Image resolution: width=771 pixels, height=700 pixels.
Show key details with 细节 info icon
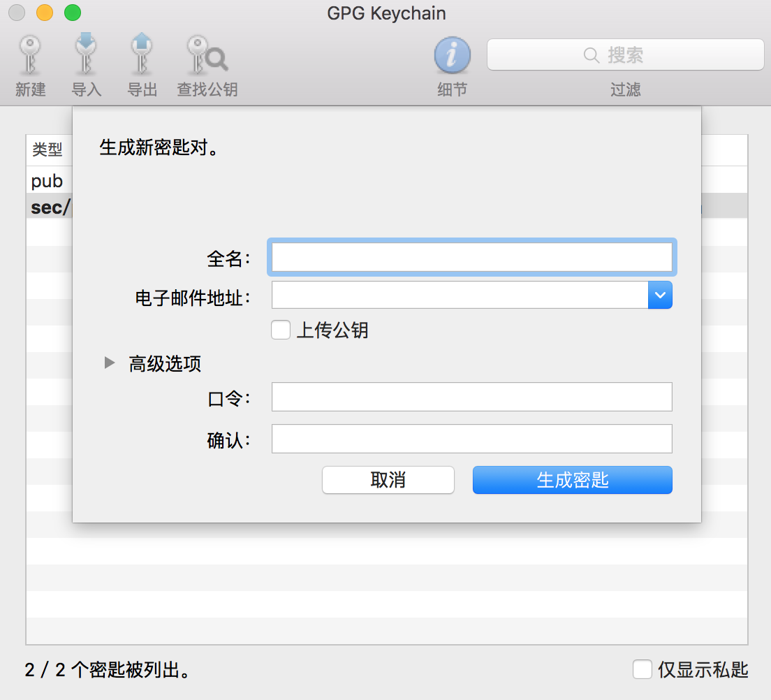[452, 56]
